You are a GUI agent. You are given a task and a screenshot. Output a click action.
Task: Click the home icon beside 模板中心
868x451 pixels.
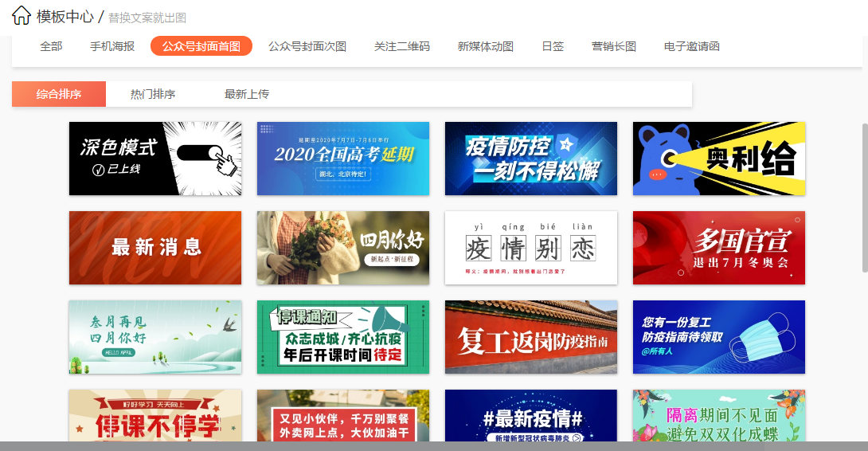[x=22, y=15]
